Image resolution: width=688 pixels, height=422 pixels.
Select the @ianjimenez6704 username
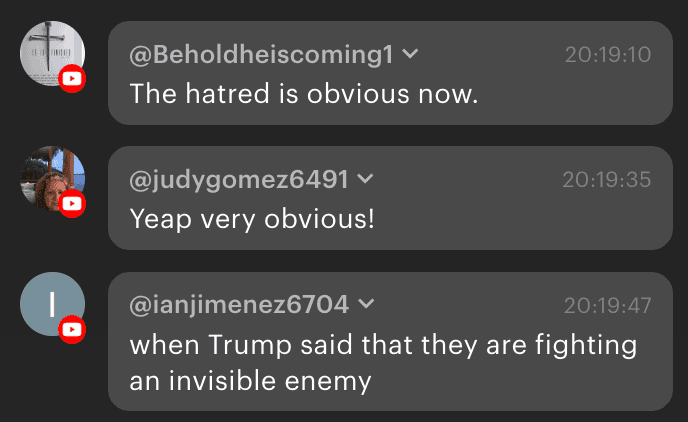click(239, 304)
